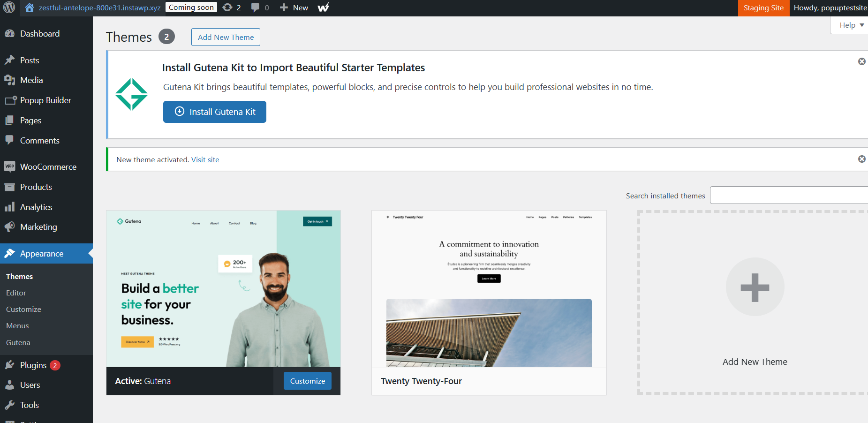Image resolution: width=868 pixels, height=423 pixels.
Task: Click the large plus icon to add theme
Action: tap(755, 287)
